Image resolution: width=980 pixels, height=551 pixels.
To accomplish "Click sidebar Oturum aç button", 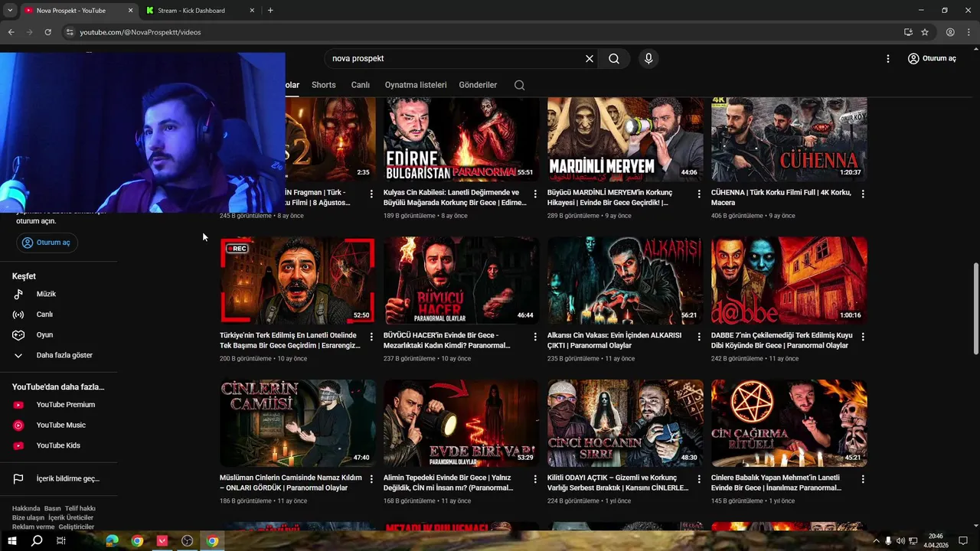I will [x=46, y=243].
